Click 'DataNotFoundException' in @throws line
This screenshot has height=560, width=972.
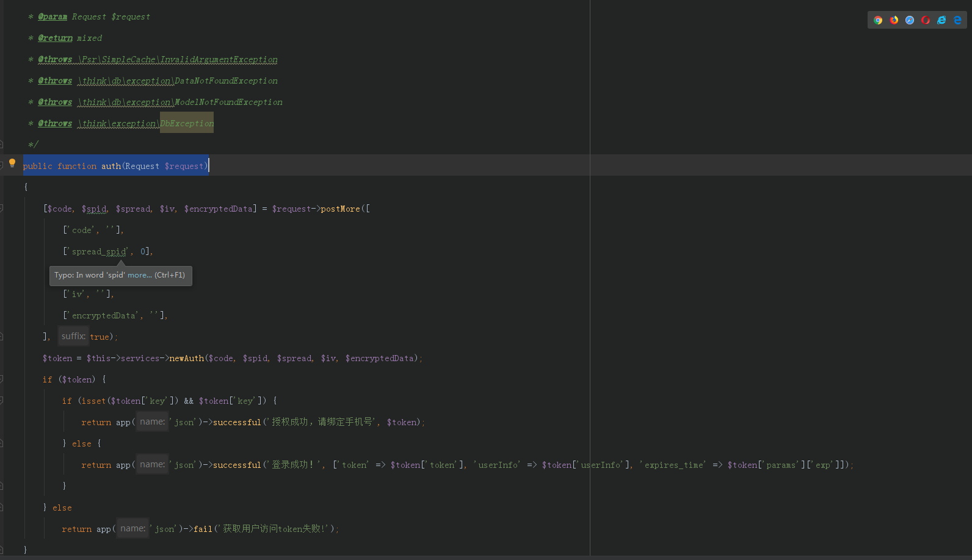[x=226, y=81]
